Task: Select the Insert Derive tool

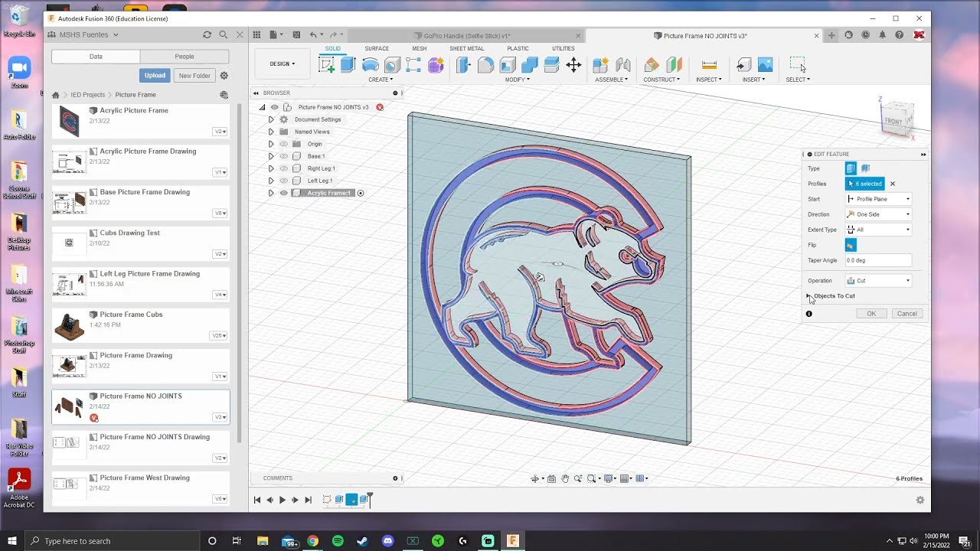Action: click(x=743, y=65)
